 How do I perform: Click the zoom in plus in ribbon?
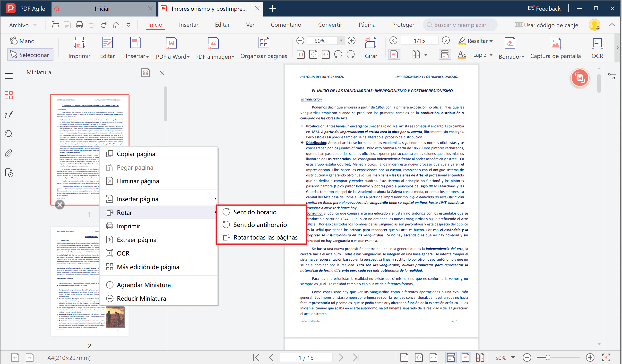(352, 41)
